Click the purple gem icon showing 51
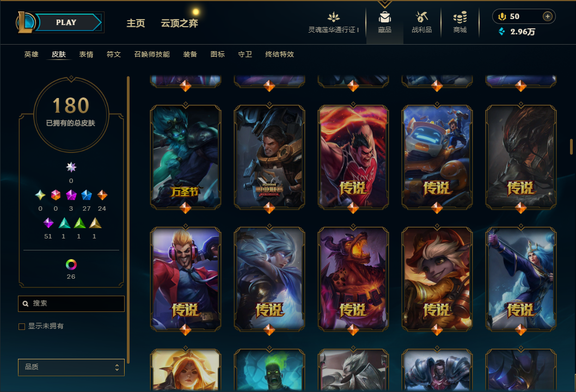Viewport: 576px width, 392px height. tap(48, 223)
